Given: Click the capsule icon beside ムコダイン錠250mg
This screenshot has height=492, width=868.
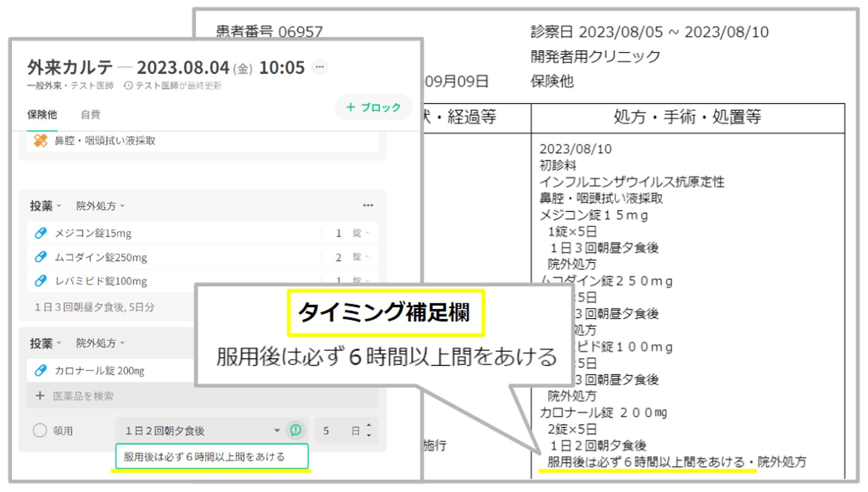Looking at the screenshot, I should [40, 257].
